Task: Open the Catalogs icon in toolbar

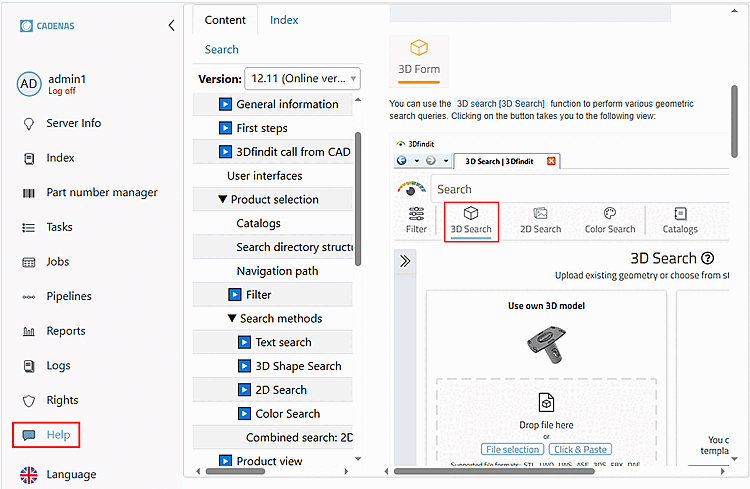Action: tap(680, 214)
